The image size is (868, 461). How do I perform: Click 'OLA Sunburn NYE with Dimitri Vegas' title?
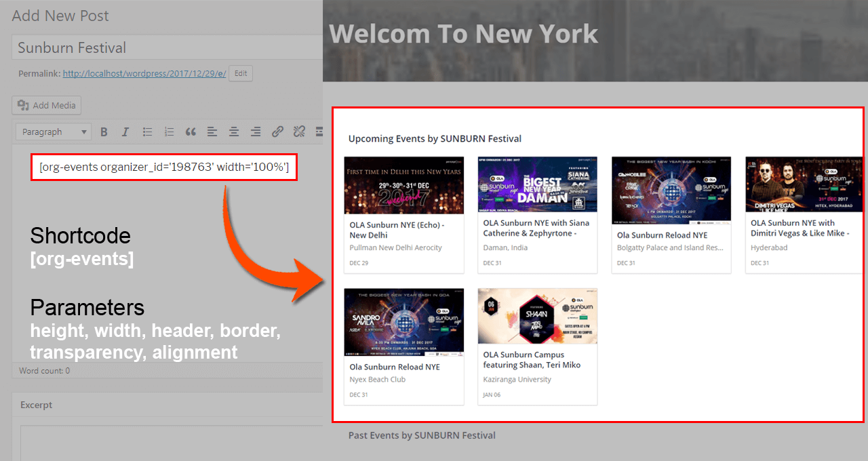coord(800,228)
